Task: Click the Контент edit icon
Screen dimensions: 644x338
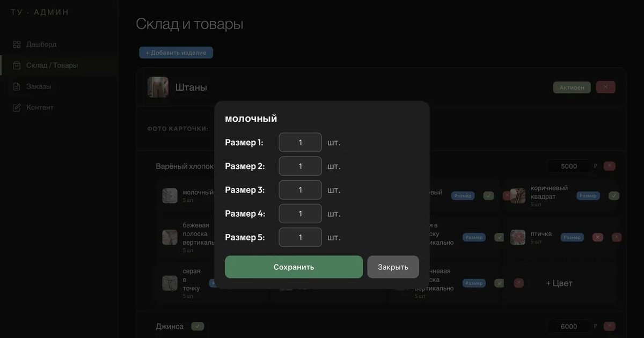Action: click(x=17, y=107)
